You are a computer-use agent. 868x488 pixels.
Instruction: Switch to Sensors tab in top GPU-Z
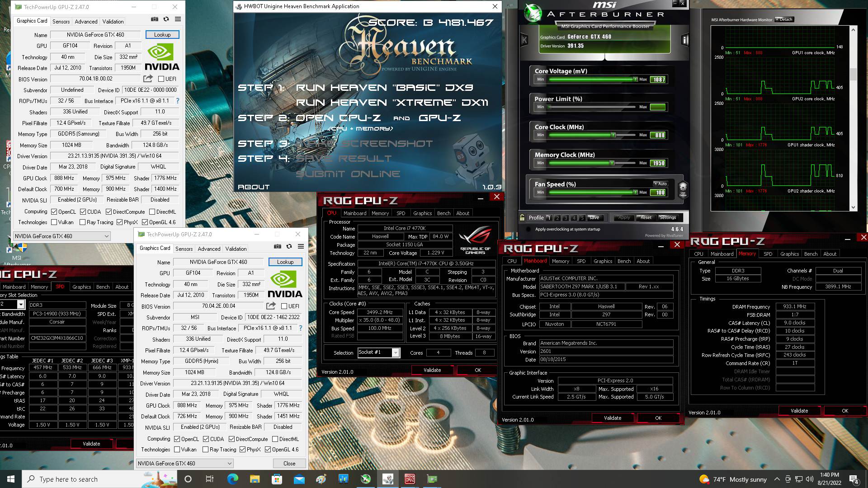pyautogui.click(x=61, y=21)
